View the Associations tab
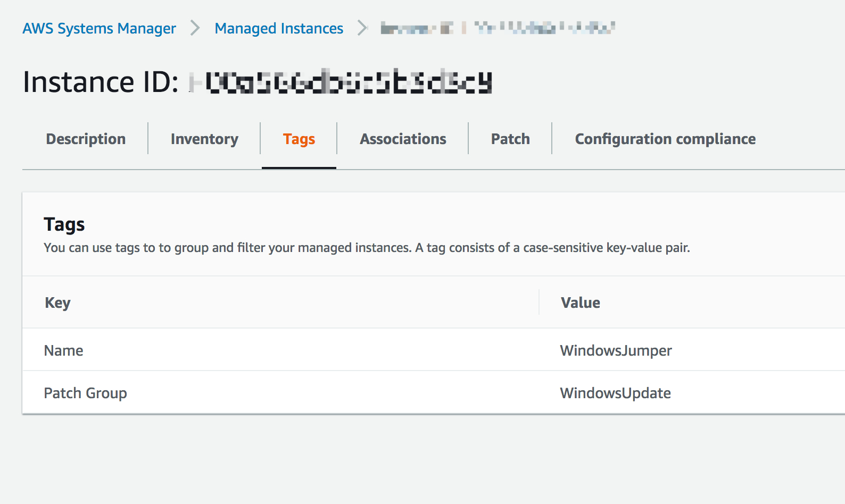The width and height of the screenshot is (845, 504). pyautogui.click(x=403, y=139)
